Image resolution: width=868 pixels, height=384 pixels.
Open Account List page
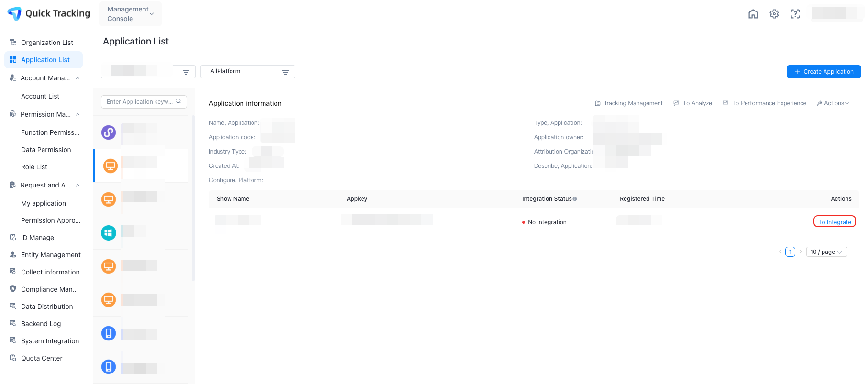pos(40,96)
